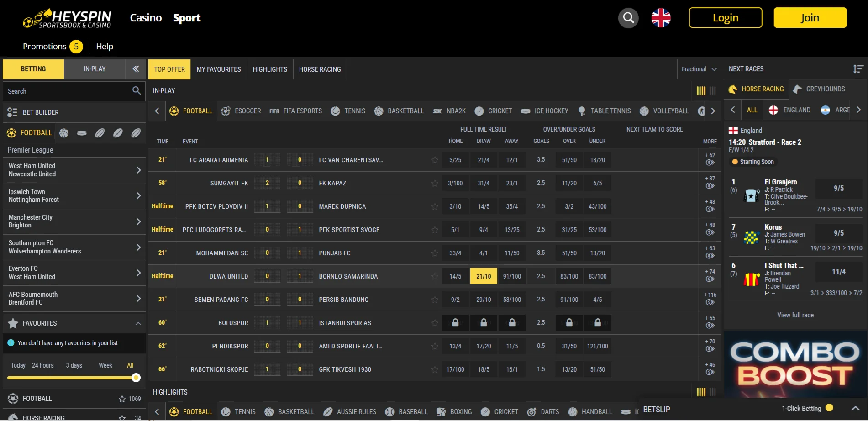
Task: Collapse the Favourites section
Action: pos(138,323)
